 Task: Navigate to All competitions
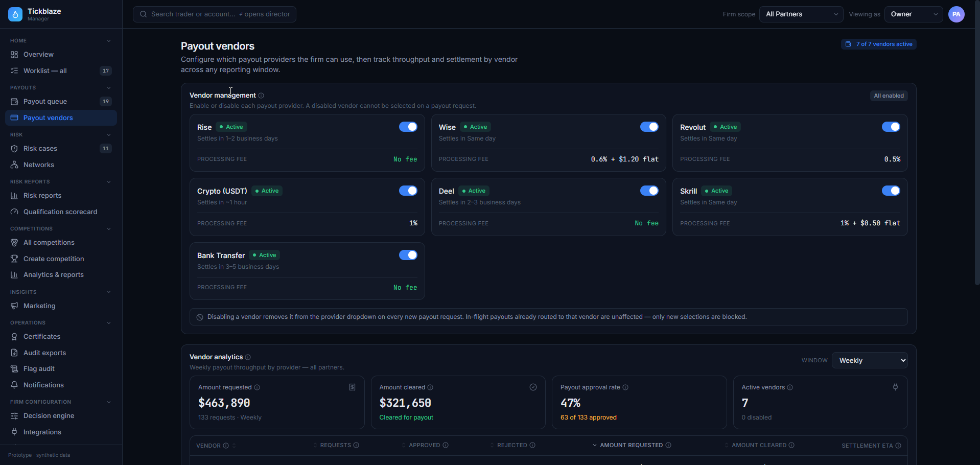pos(61,243)
